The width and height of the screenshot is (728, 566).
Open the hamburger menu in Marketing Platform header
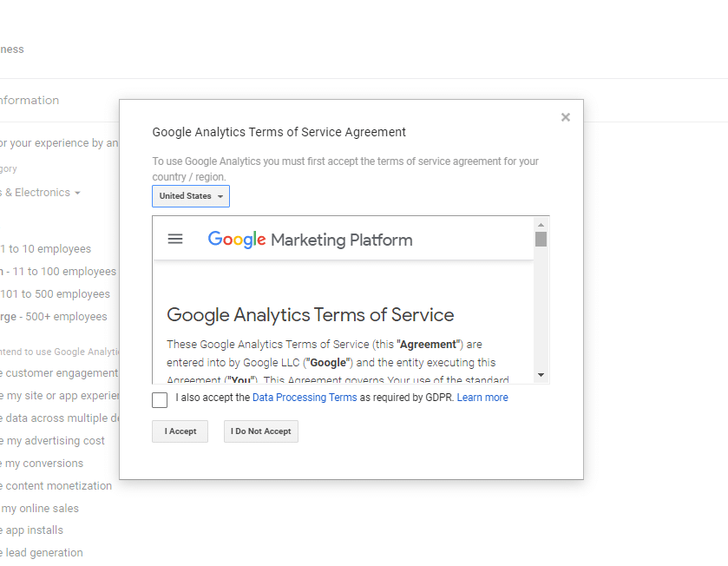[x=175, y=239]
